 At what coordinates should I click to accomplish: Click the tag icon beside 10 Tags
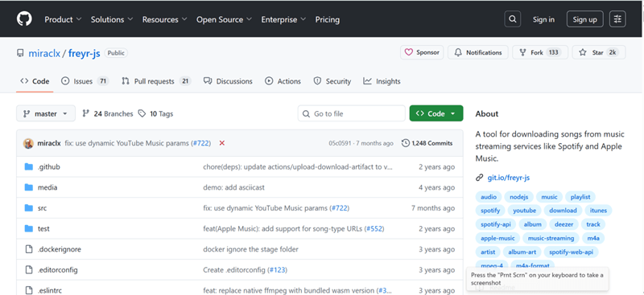pyautogui.click(x=142, y=113)
